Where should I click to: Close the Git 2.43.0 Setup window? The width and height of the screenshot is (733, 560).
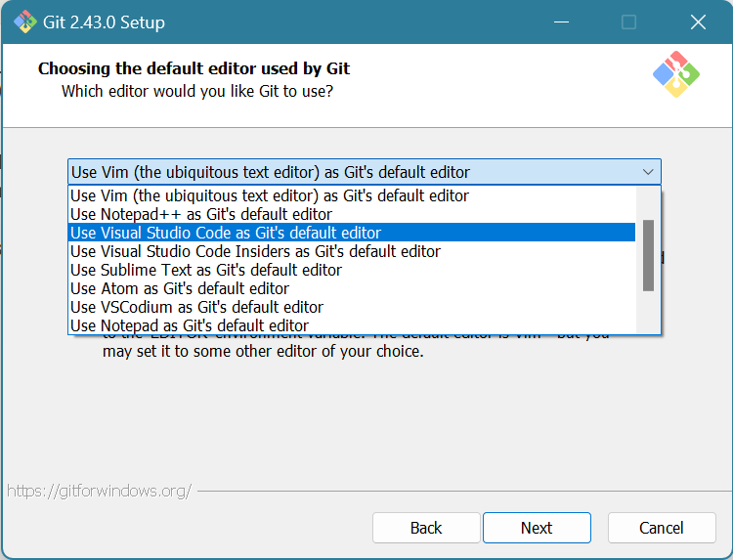tap(698, 22)
